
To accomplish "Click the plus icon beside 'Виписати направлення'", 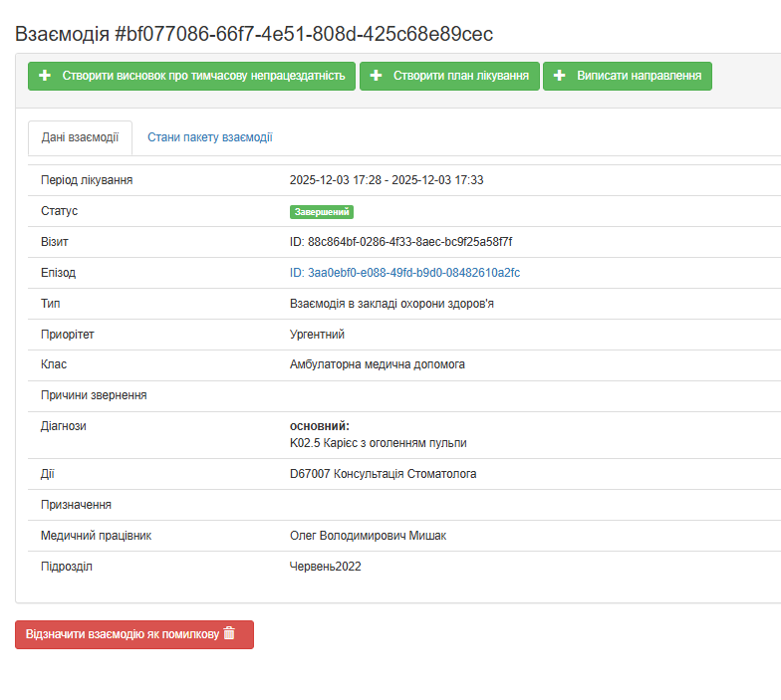I will (559, 76).
